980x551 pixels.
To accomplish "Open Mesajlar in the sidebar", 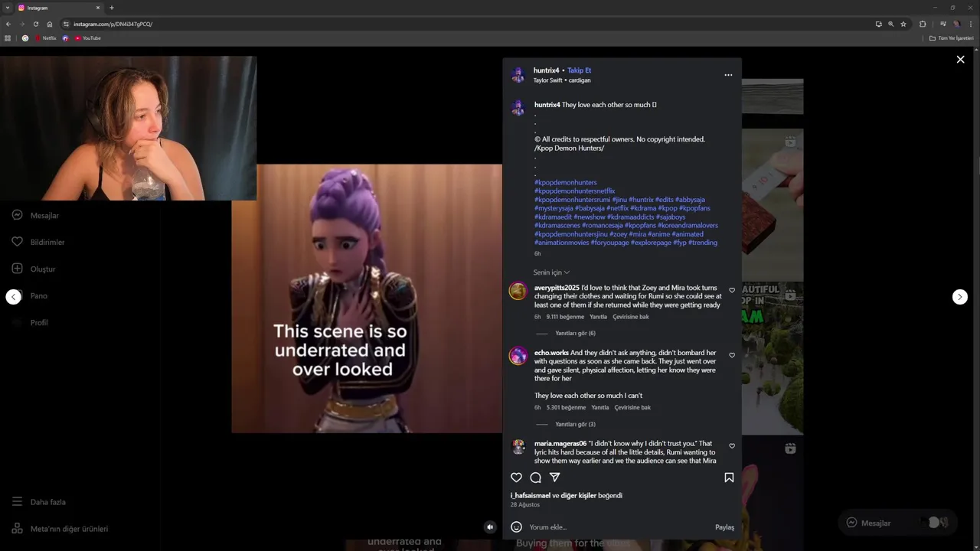I will click(x=35, y=216).
